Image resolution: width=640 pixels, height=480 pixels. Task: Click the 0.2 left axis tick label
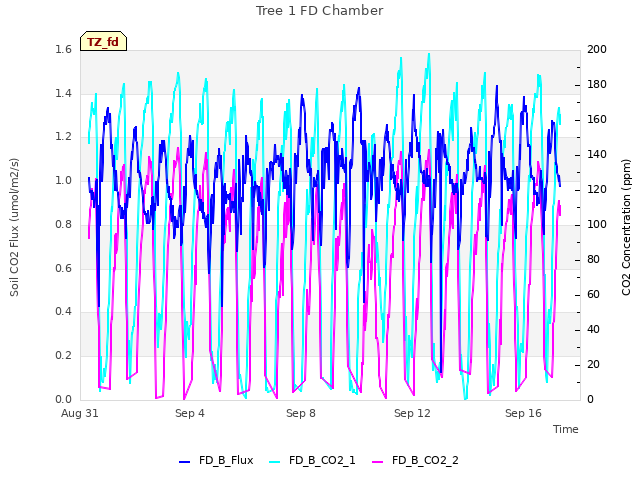pos(63,356)
